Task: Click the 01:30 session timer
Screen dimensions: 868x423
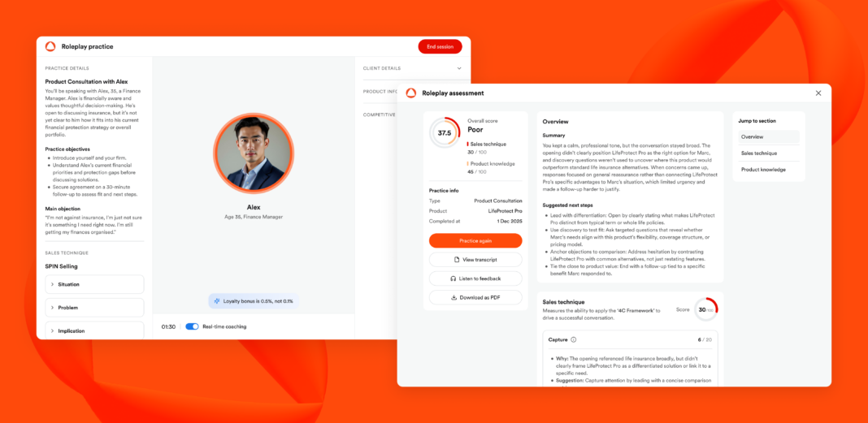Action: [168, 326]
